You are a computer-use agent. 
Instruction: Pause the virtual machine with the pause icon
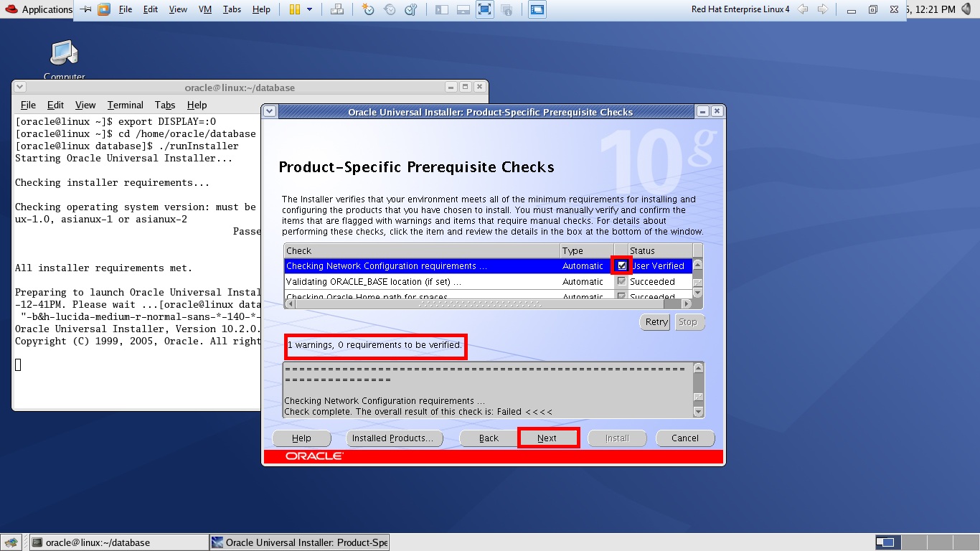pyautogui.click(x=295, y=9)
